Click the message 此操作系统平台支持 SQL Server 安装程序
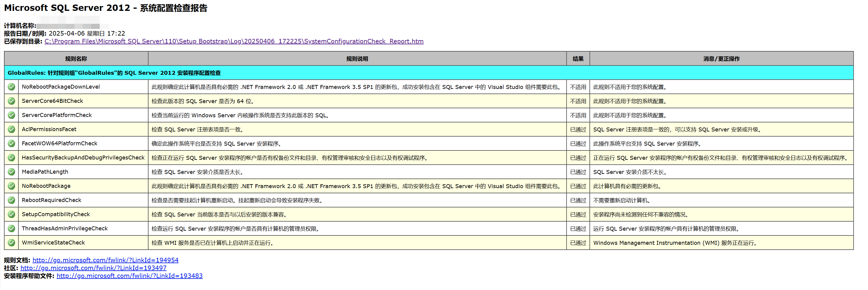This screenshot has width=868, height=290. pyautogui.click(x=647, y=144)
